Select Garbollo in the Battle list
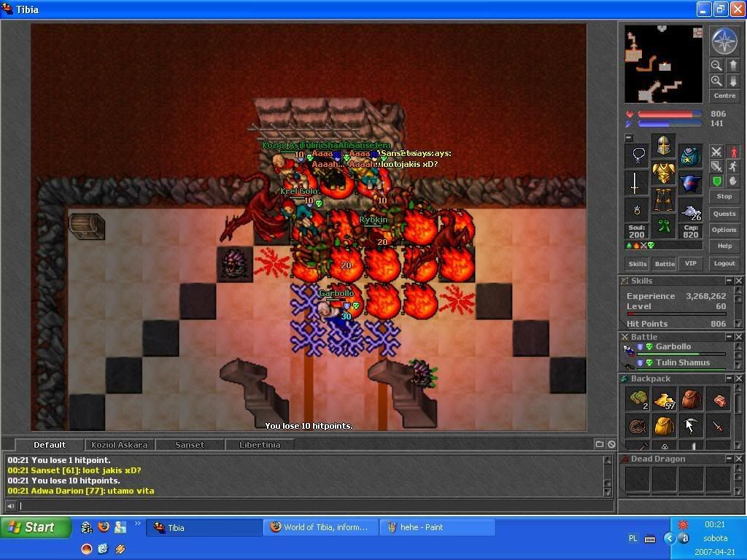The height and width of the screenshot is (560, 747). pos(676,349)
